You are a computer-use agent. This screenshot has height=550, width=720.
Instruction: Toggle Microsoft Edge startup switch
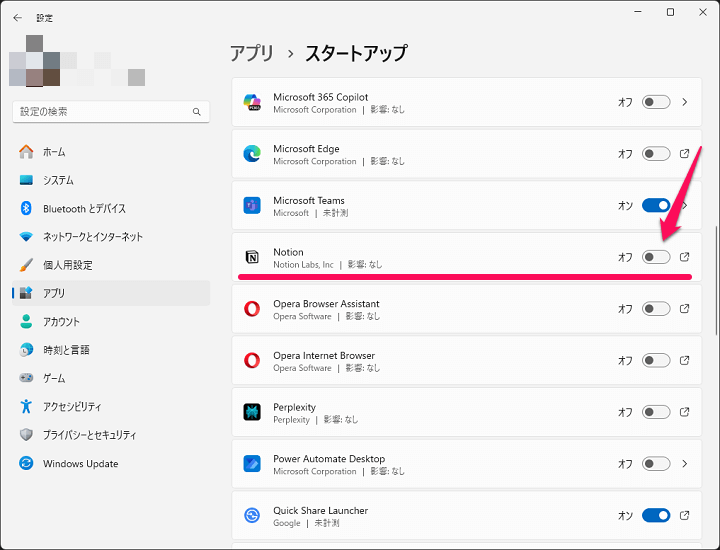click(x=656, y=154)
